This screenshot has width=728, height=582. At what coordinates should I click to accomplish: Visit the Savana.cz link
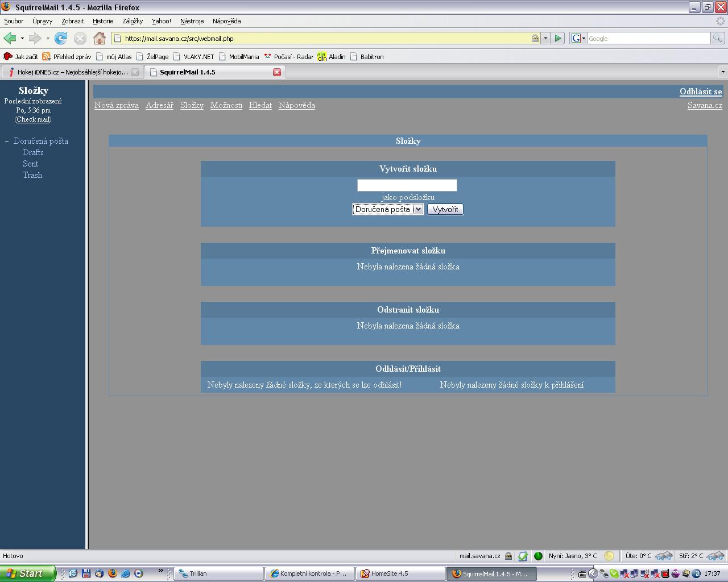tap(705, 105)
